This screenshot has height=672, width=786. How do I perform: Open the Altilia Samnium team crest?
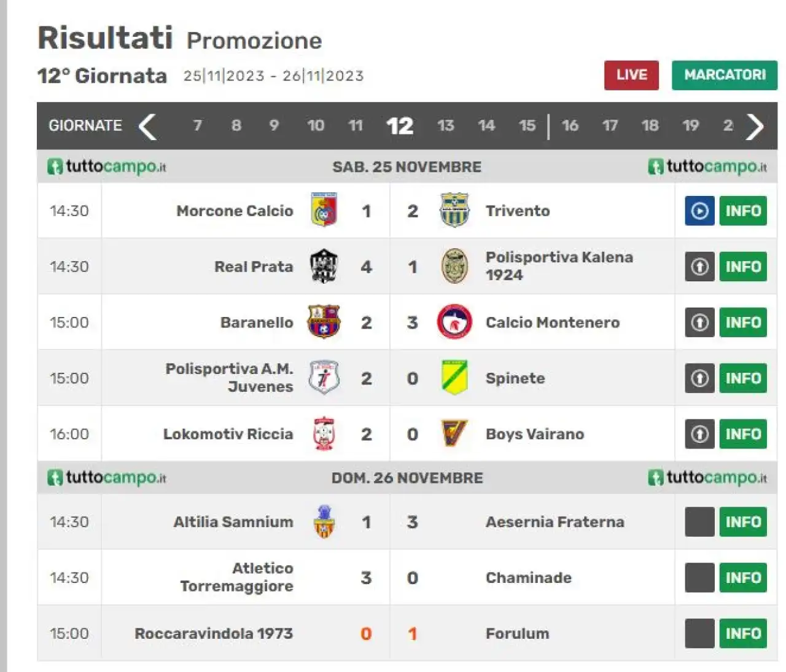coord(324,521)
